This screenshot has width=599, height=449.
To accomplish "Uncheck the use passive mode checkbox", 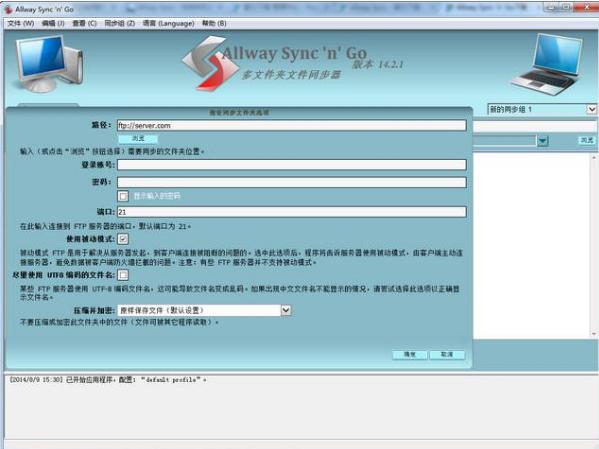I will [x=123, y=239].
